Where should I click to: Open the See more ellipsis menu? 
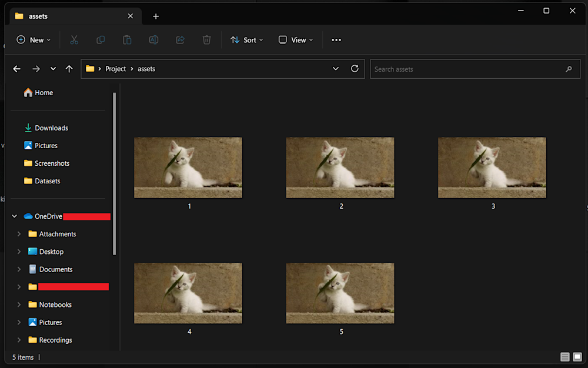(336, 40)
